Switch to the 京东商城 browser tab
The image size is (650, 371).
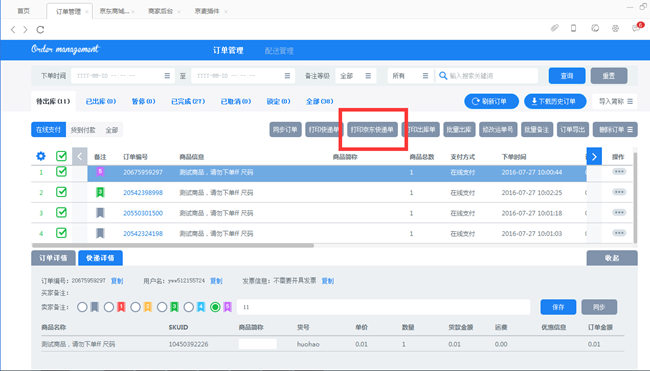(114, 11)
